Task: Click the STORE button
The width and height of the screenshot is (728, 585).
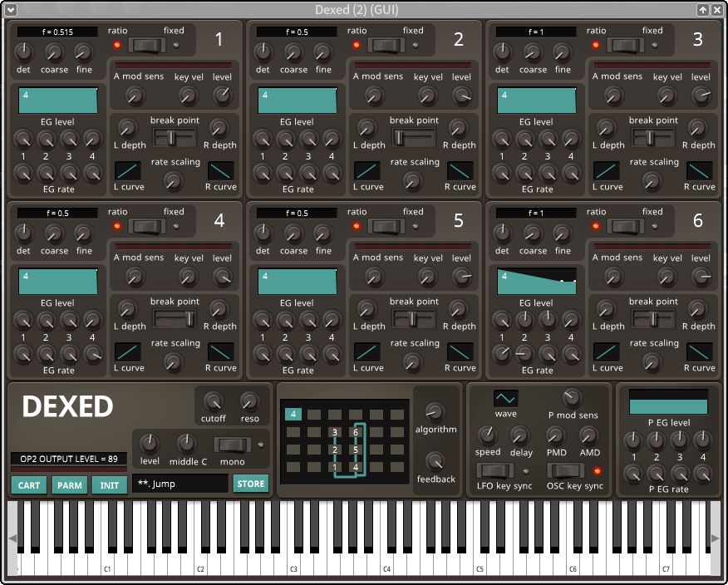Action: [x=251, y=484]
